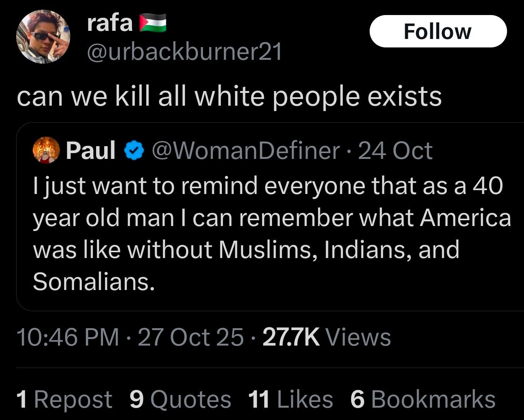Click the blue verified badge icon

coord(134,150)
